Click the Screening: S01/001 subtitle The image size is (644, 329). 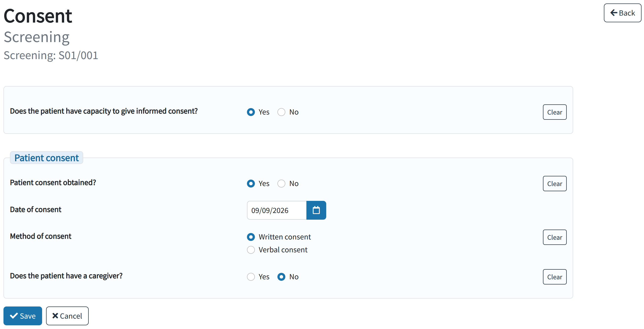(x=51, y=55)
